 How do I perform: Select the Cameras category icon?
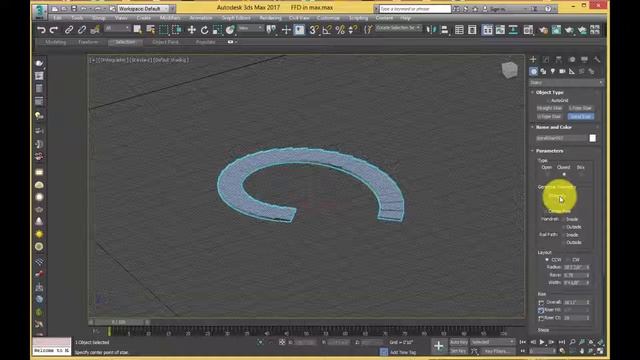pos(562,71)
